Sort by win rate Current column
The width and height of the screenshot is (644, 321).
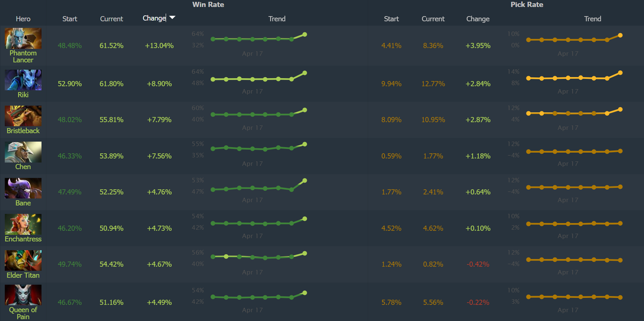(x=112, y=19)
